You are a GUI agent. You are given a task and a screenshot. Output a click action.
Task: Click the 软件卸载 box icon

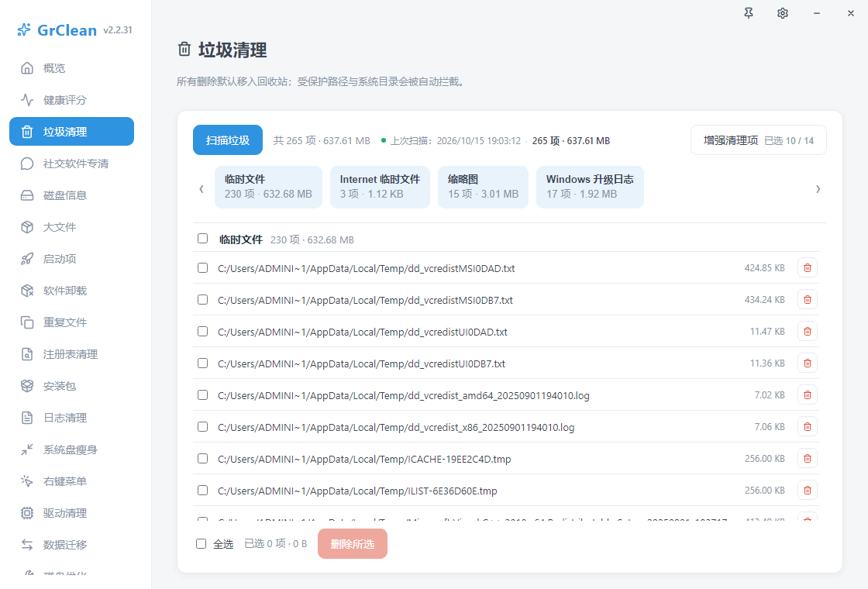[27, 291]
